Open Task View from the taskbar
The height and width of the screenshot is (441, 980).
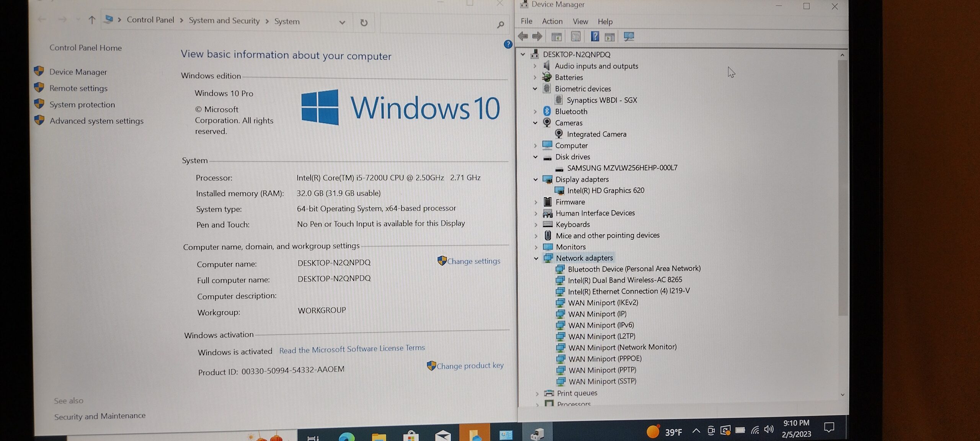pos(313,438)
